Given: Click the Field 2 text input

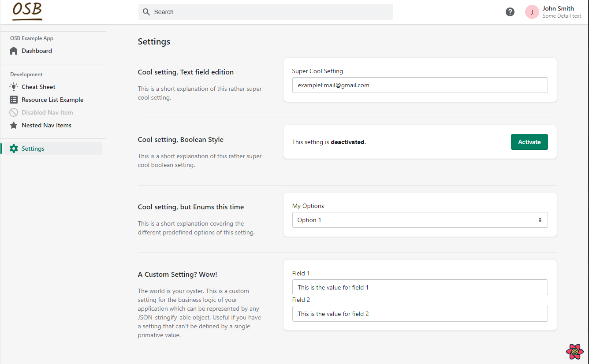Looking at the screenshot, I should pos(420,314).
